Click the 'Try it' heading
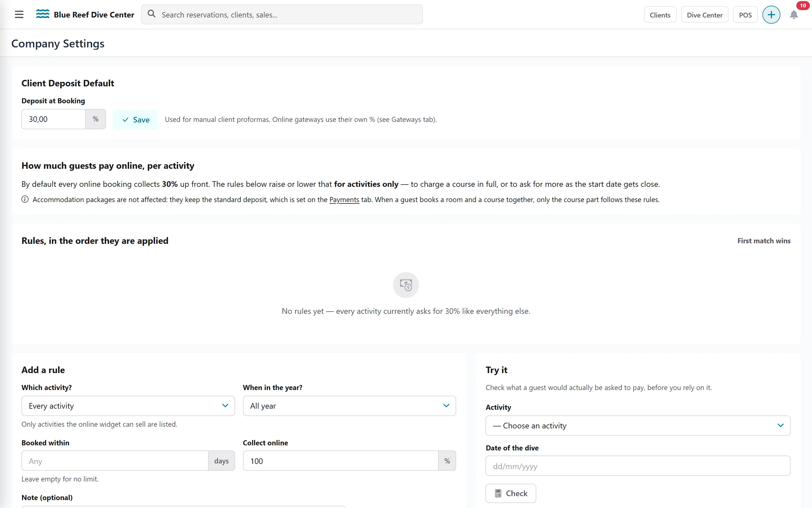 pyautogui.click(x=496, y=370)
